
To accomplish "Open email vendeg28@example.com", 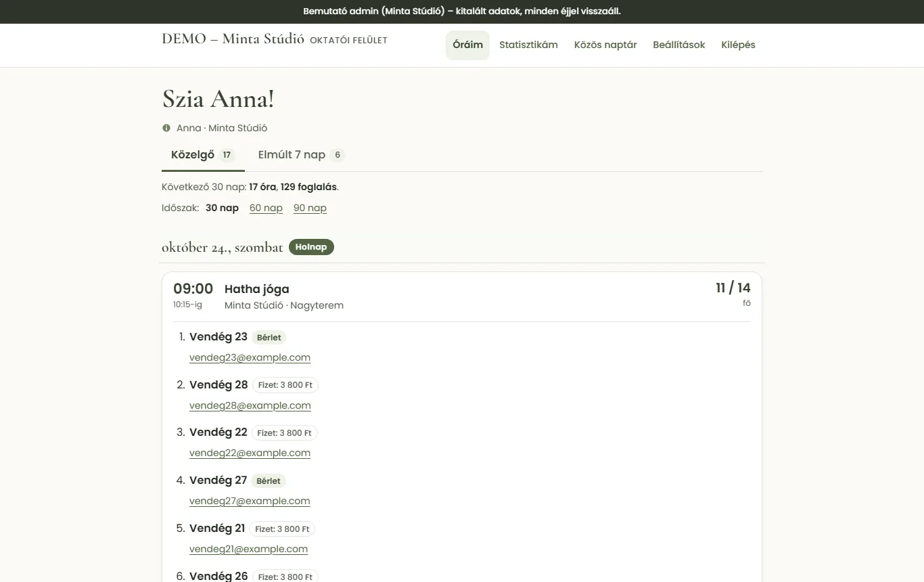I will tap(250, 405).
